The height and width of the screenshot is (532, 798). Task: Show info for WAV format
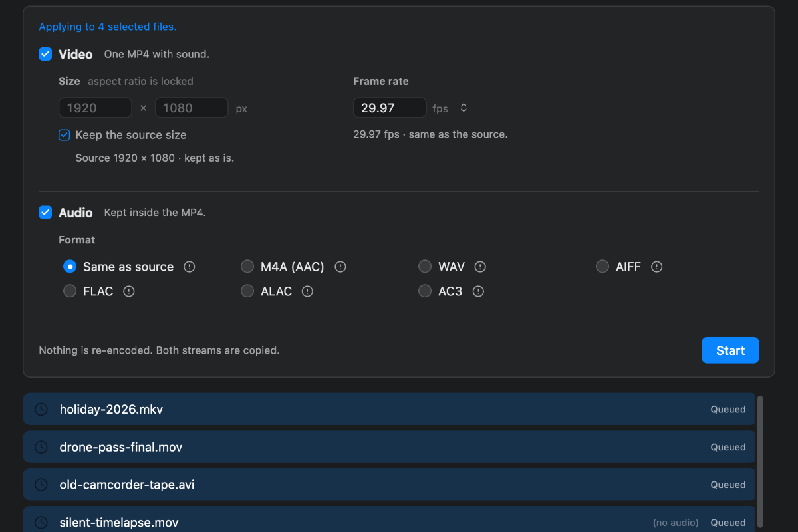click(x=480, y=267)
